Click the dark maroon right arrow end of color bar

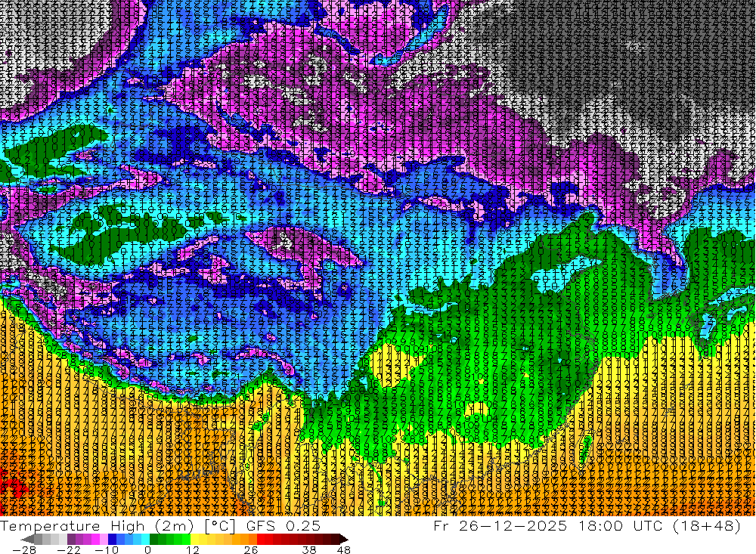click(x=344, y=539)
